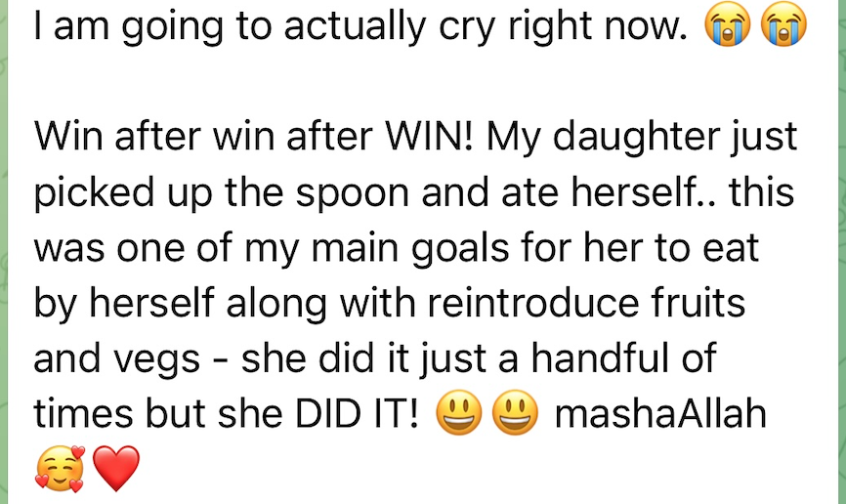Click the word "vegs"
This screenshot has height=504, width=846.
[x=169, y=361]
